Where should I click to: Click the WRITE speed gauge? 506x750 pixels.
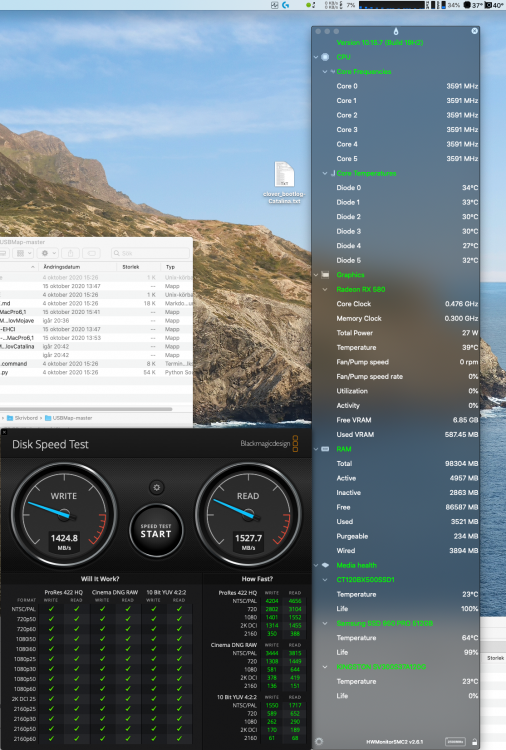[64, 516]
